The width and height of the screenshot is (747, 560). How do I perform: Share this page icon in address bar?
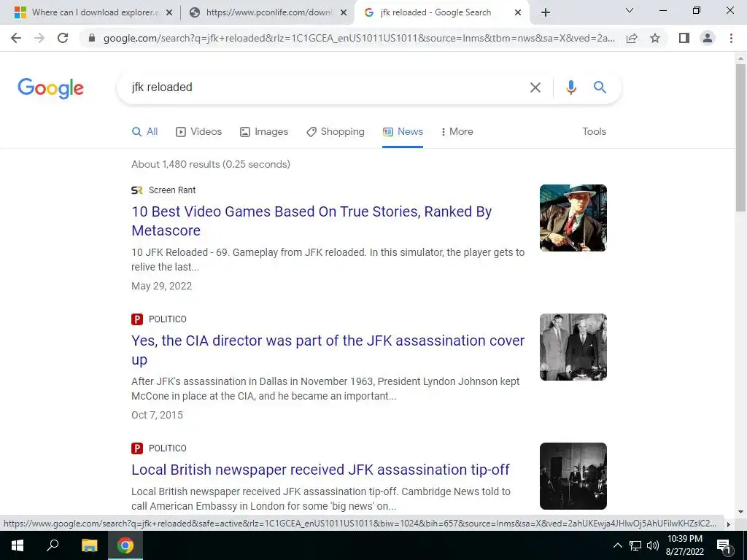coord(632,38)
